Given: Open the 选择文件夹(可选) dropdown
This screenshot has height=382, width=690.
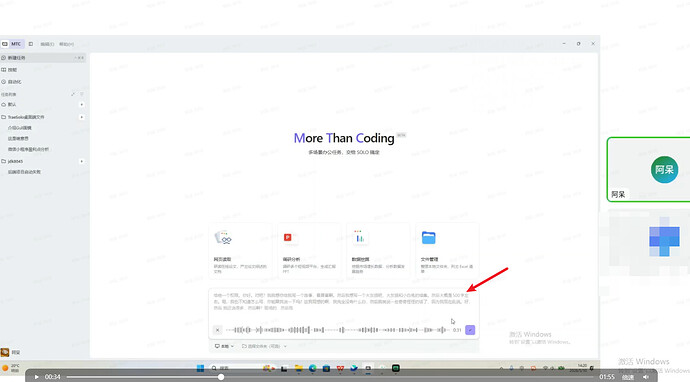Looking at the screenshot, I should click(x=264, y=346).
